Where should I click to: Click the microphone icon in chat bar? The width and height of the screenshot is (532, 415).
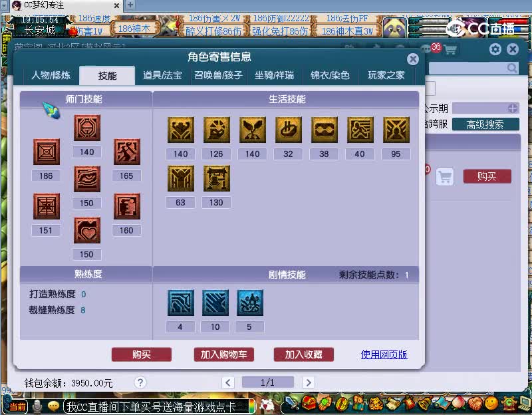pos(37,406)
